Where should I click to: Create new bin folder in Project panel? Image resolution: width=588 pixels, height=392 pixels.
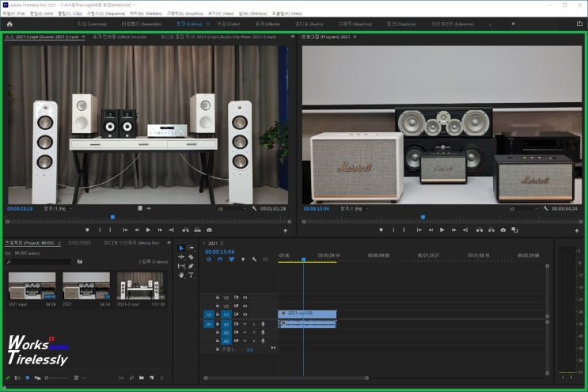pyautogui.click(x=142, y=378)
